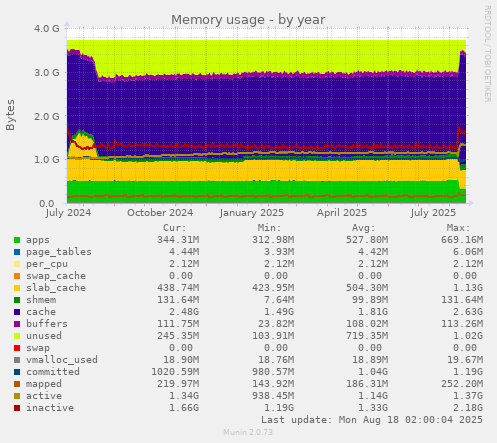The height and width of the screenshot is (443, 497).
Task: Click the 'active' legend label
Action: click(44, 396)
